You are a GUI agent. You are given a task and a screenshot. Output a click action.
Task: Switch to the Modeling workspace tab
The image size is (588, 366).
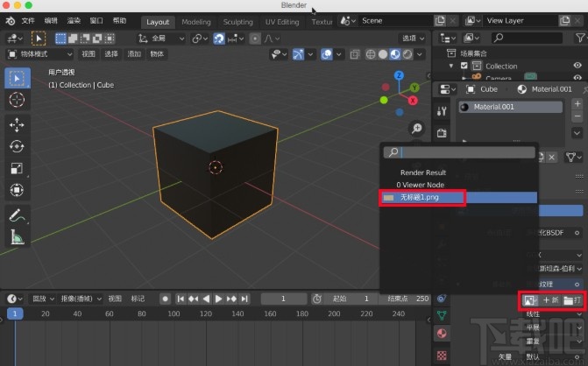pos(195,22)
